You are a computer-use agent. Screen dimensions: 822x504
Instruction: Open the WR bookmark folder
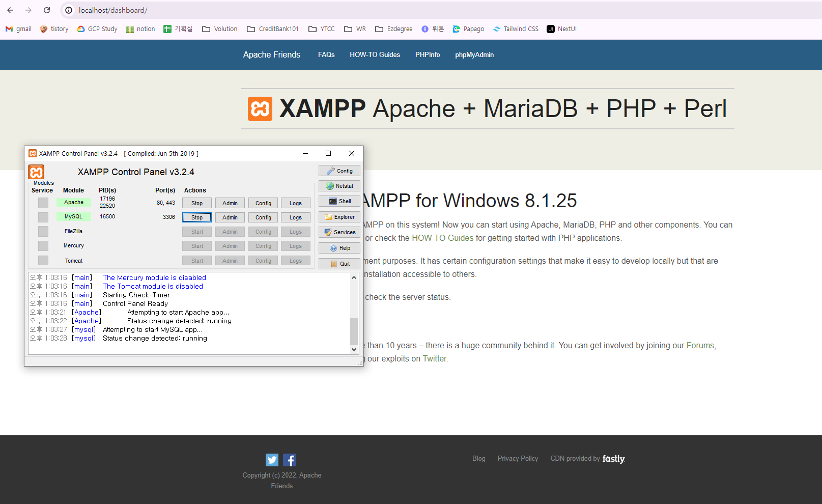355,29
